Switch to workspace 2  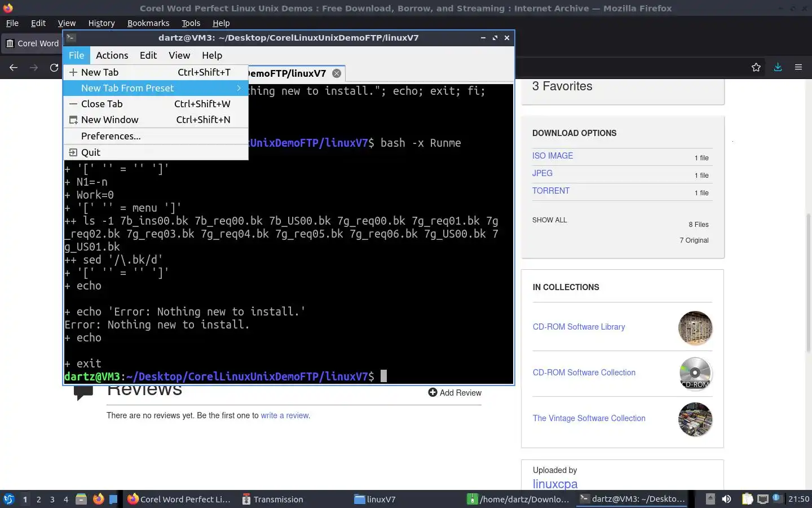coord(38,500)
